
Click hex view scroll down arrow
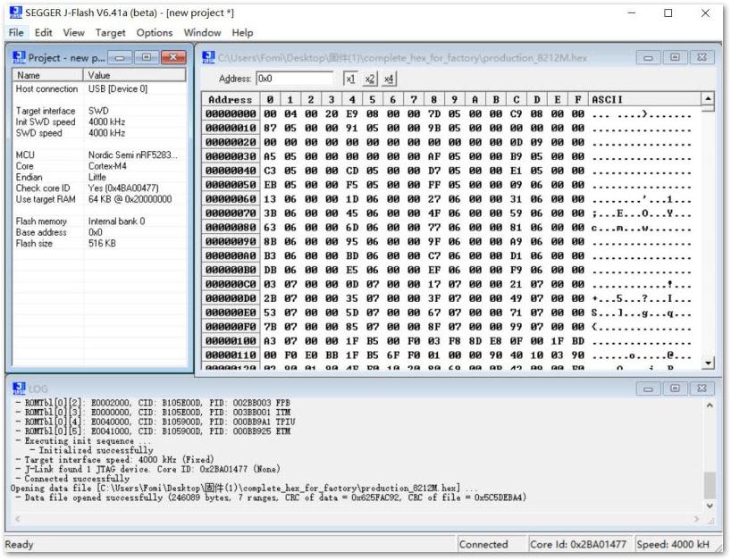coord(708,363)
